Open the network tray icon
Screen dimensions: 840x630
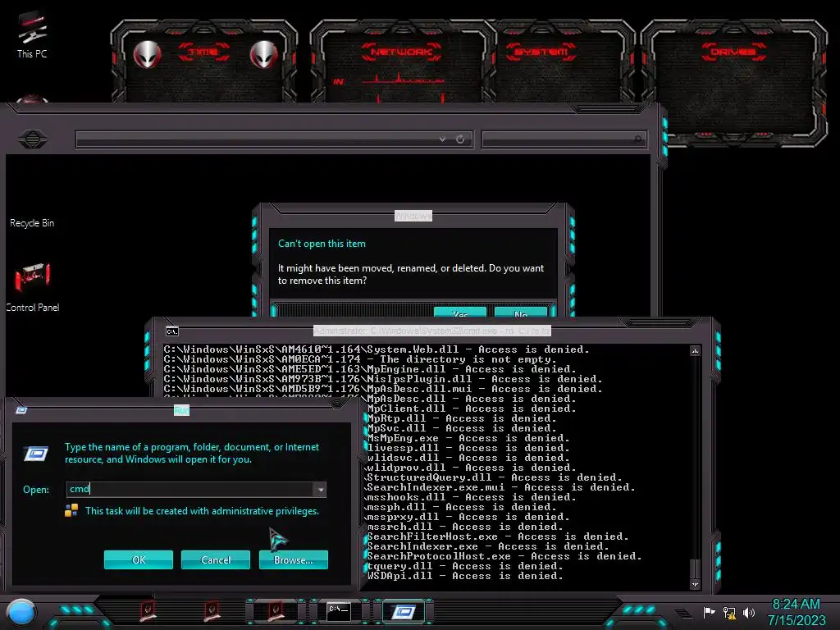[x=729, y=612]
